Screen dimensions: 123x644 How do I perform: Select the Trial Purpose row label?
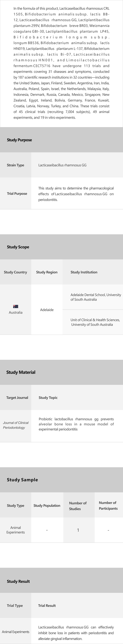[17, 193]
